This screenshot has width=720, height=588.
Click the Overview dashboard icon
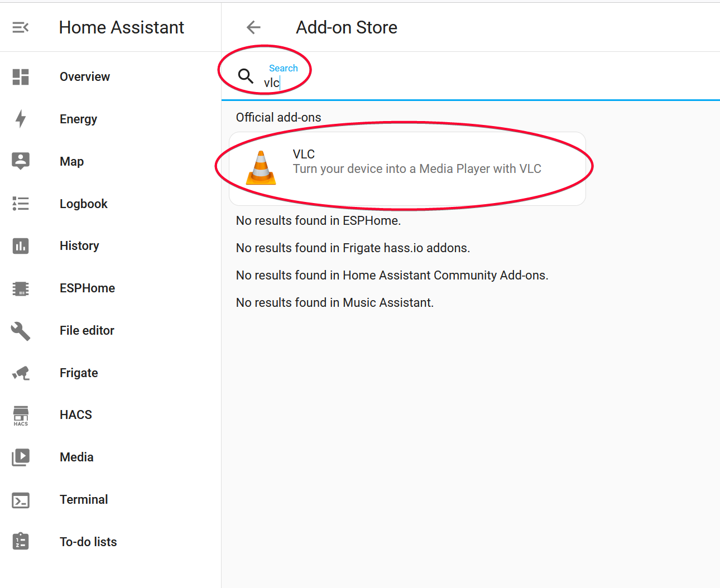click(21, 77)
